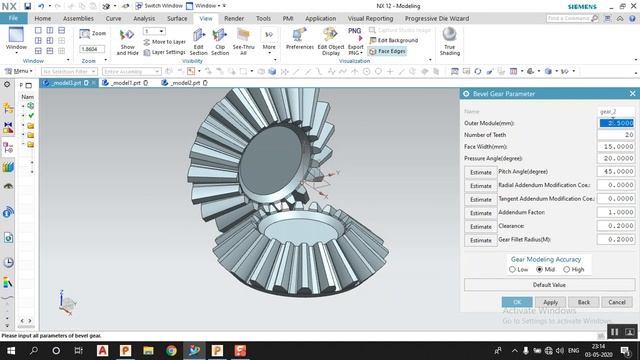Viewport: 640px width, 360px height.
Task: Click Find a Command search box
Action: pos(569,18)
